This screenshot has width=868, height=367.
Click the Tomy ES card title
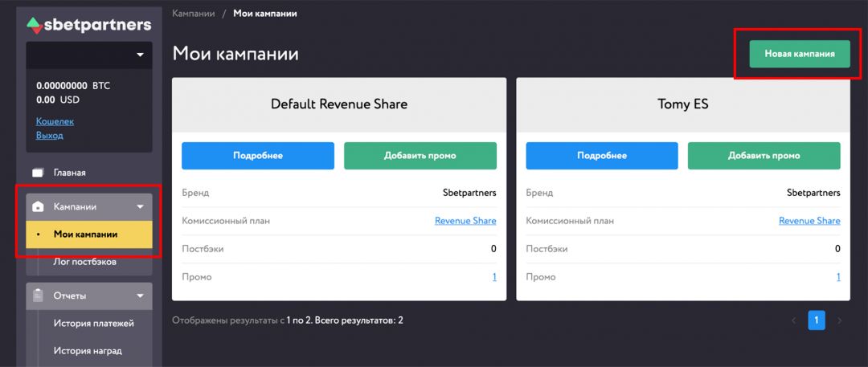tap(682, 104)
